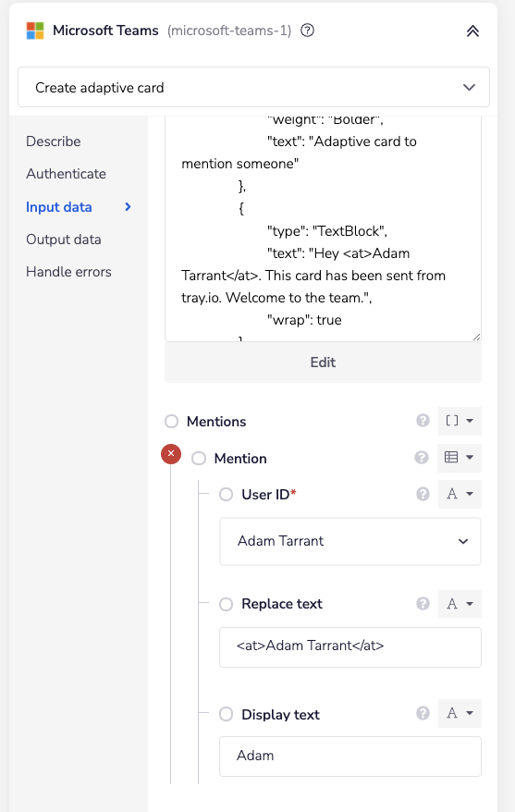Go to Authenticate section

67,174
